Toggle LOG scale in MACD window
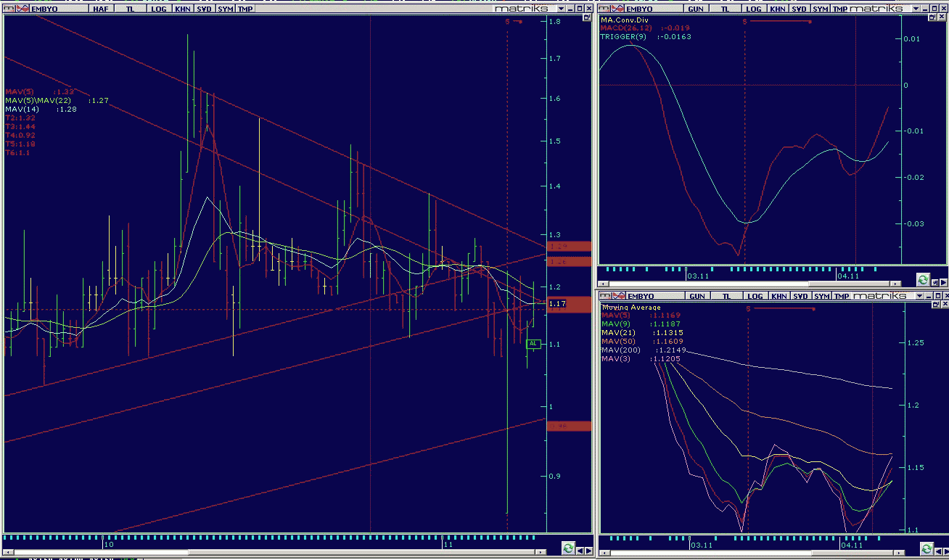 click(x=754, y=9)
